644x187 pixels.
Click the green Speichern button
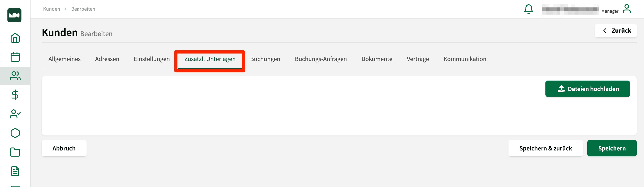(x=612, y=148)
